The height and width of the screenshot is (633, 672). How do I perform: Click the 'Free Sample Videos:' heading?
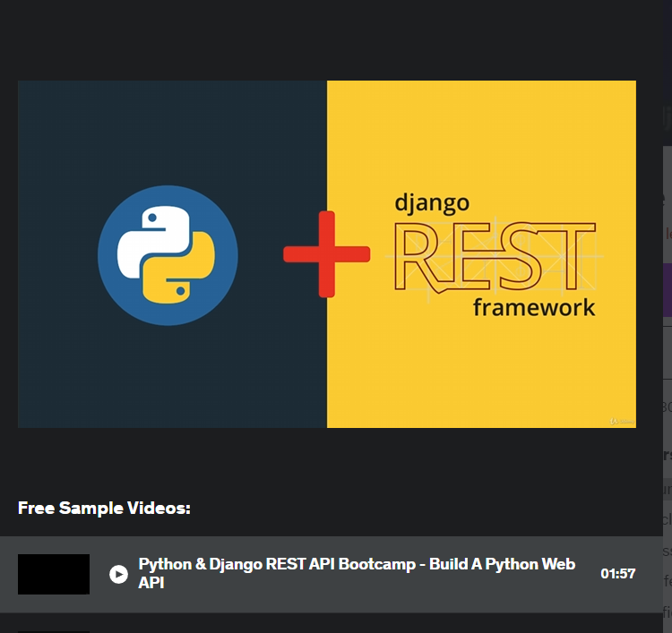coord(104,508)
